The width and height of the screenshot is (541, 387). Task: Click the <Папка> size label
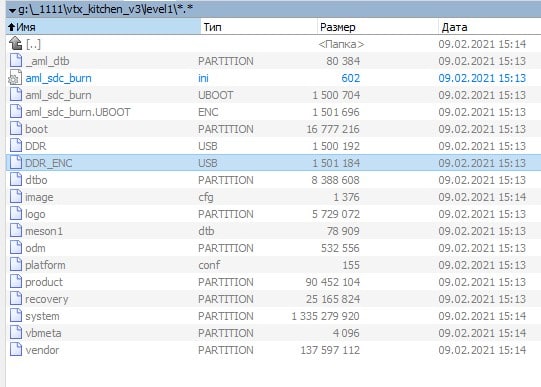coord(341,44)
